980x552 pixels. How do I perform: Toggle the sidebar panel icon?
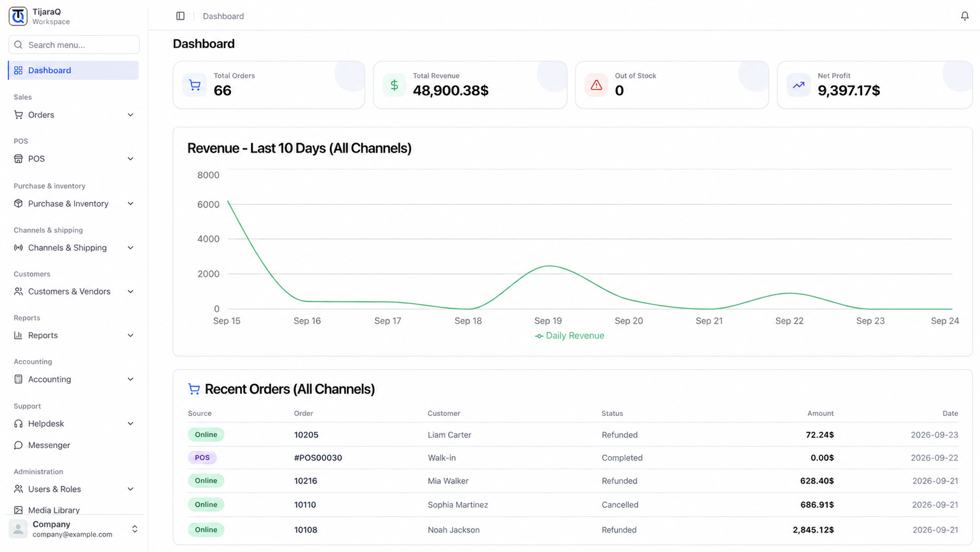tap(181, 16)
